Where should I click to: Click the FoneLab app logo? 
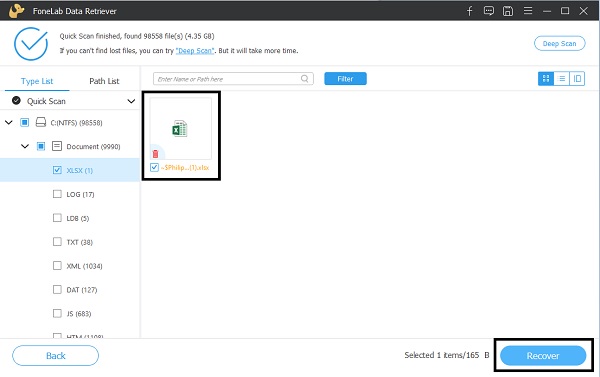point(16,11)
